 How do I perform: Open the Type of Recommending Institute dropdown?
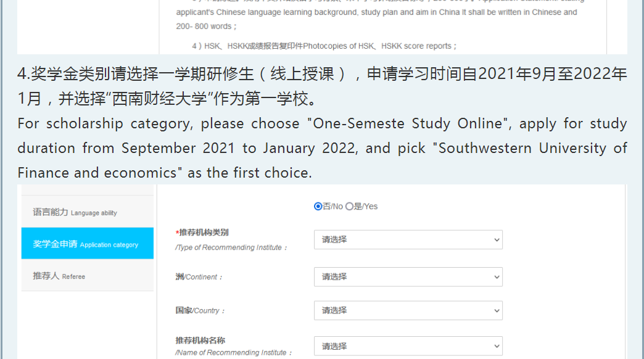(408, 239)
